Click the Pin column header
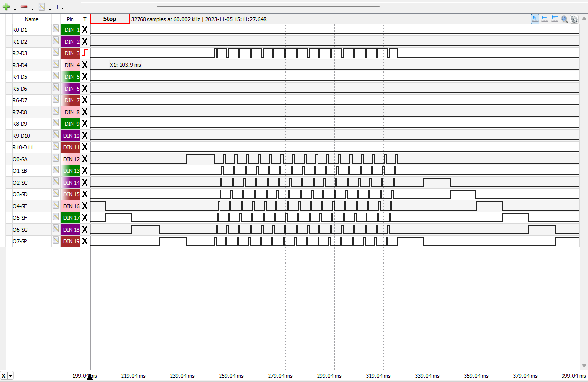The height and width of the screenshot is (382, 588). [x=70, y=19]
